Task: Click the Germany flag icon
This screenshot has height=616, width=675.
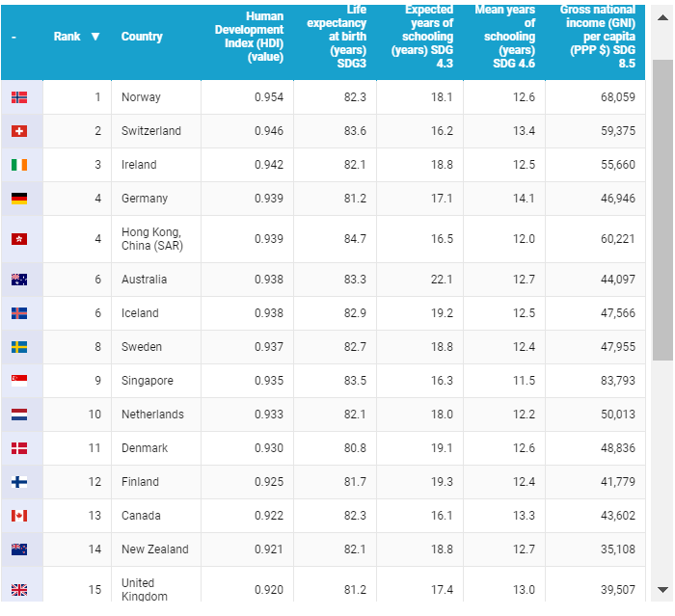Action: coord(19,199)
